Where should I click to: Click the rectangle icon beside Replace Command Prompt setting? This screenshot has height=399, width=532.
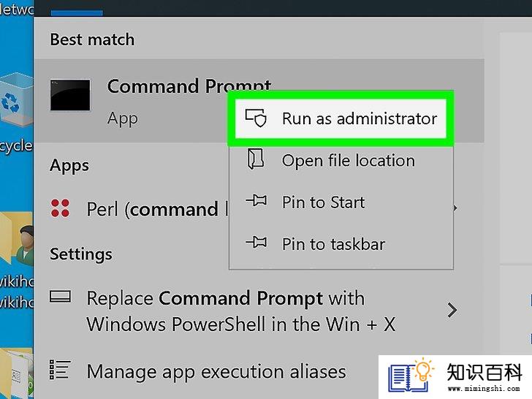(x=60, y=297)
